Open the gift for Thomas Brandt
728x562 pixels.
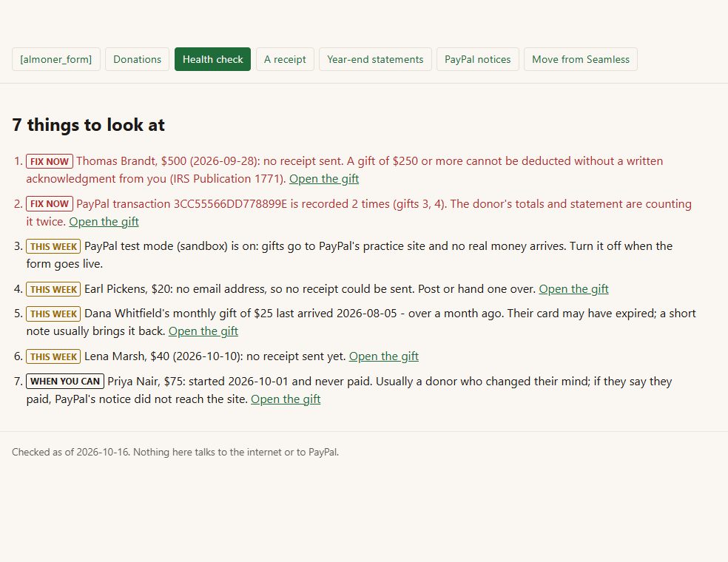tap(324, 179)
